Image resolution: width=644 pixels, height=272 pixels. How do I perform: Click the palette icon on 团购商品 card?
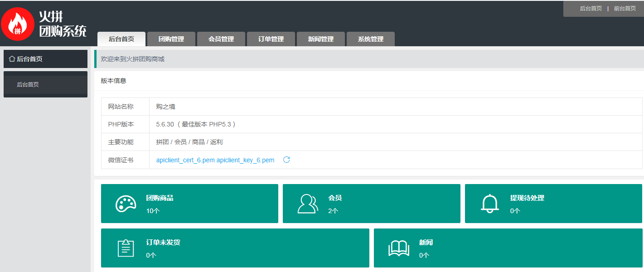click(126, 204)
